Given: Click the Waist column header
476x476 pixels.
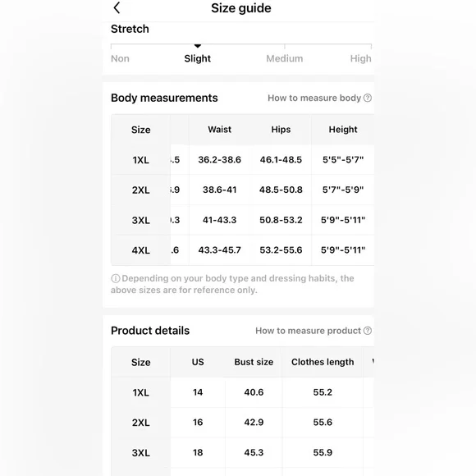Looking at the screenshot, I should pyautogui.click(x=219, y=130).
